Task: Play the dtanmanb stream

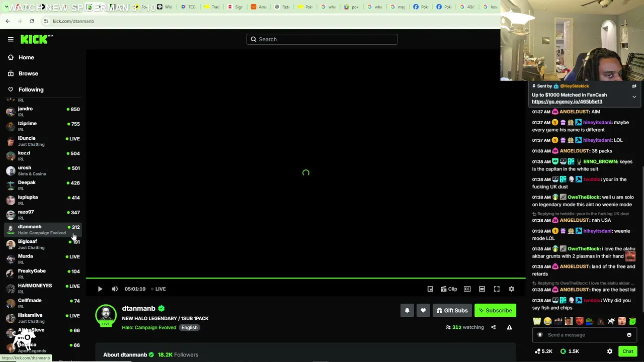Action: (100, 289)
